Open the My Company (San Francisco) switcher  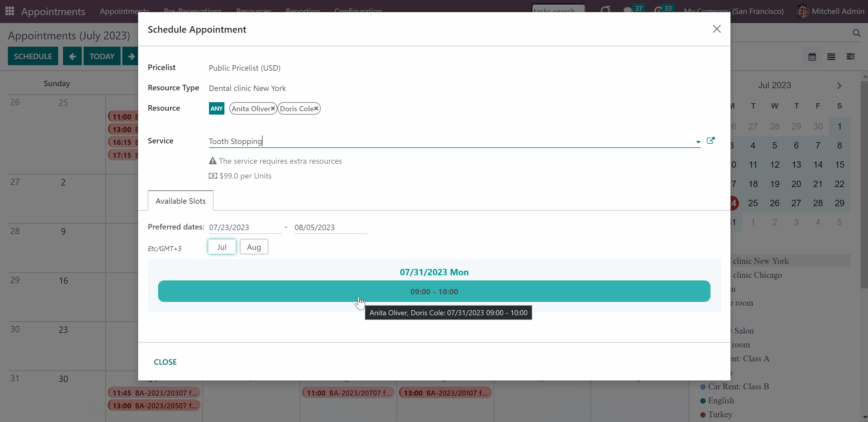734,11
